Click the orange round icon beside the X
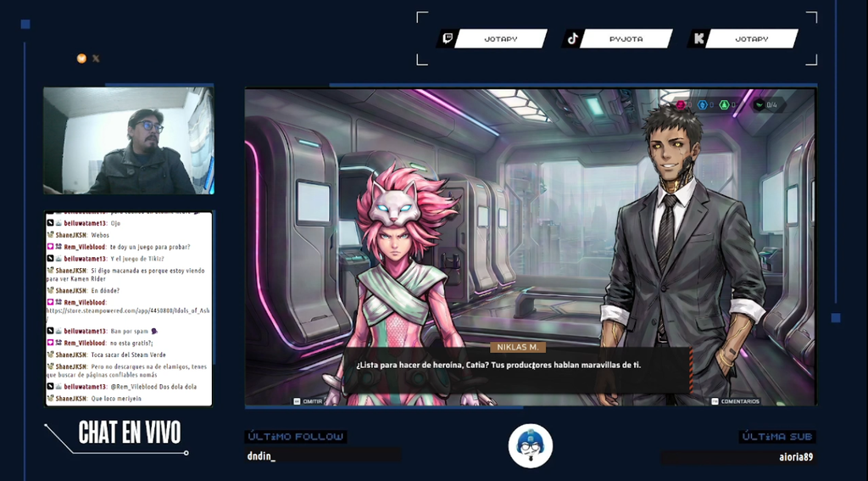This screenshot has height=481, width=868. [81, 59]
